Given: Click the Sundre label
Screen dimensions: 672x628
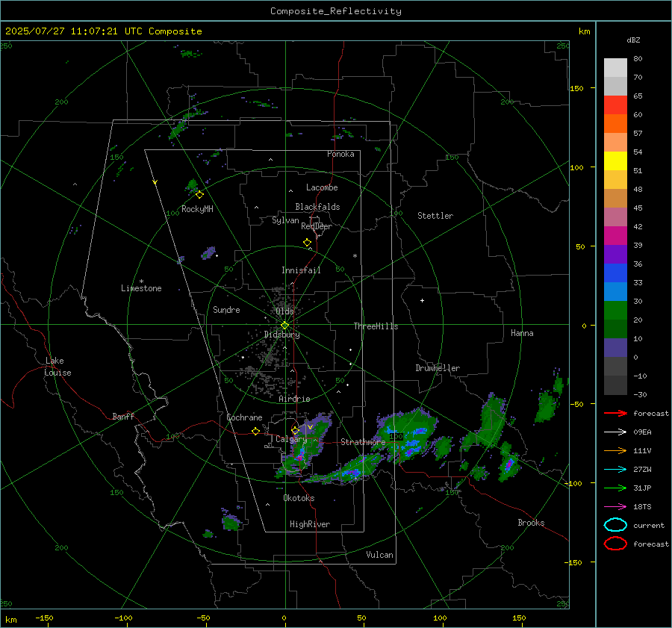Looking at the screenshot, I should pos(226,309).
